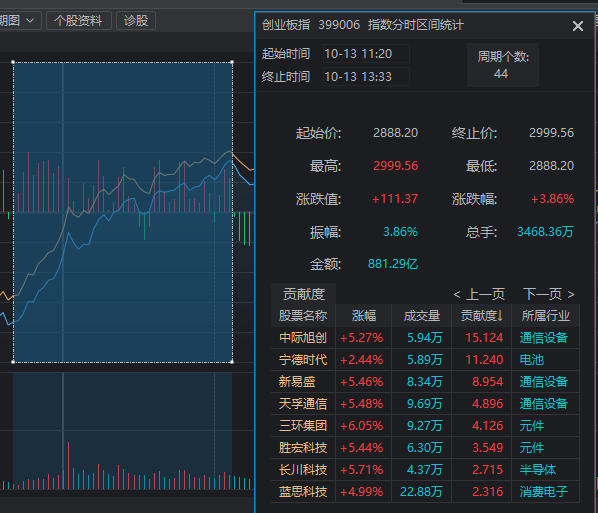Image resolution: width=598 pixels, height=513 pixels.
Task: Open the 个股资料 button
Action: [x=79, y=21]
